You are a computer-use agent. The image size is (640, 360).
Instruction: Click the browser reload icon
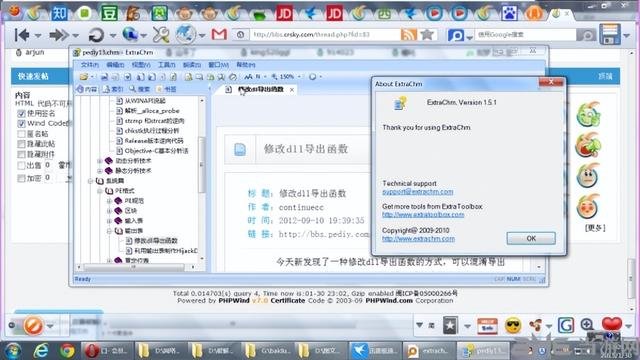point(96,35)
